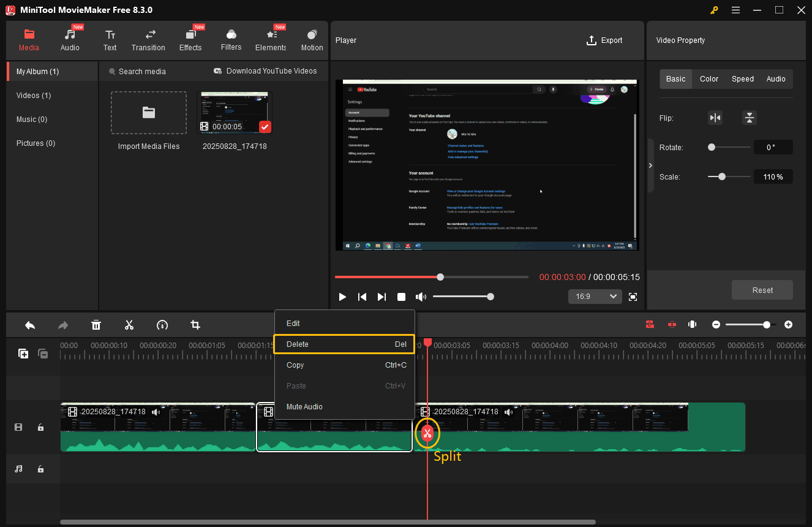Open the Text tab
Viewport: 812px width, 527px height.
[x=110, y=40]
